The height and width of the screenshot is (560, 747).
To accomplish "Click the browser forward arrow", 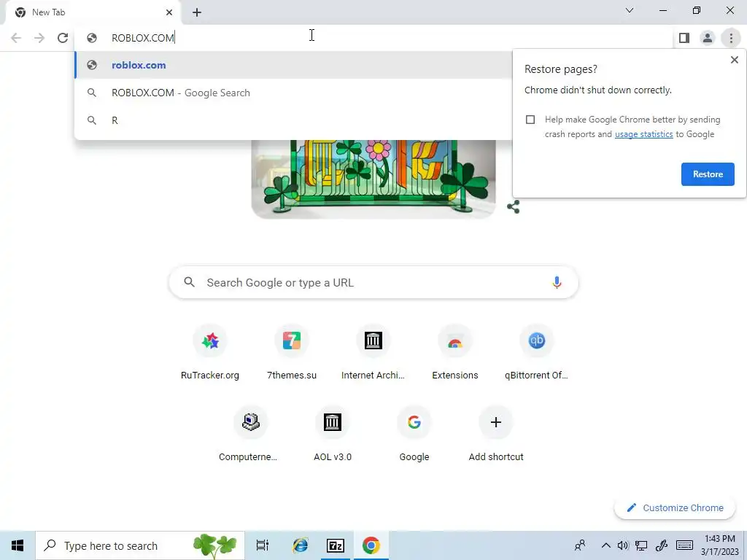I will [x=39, y=38].
